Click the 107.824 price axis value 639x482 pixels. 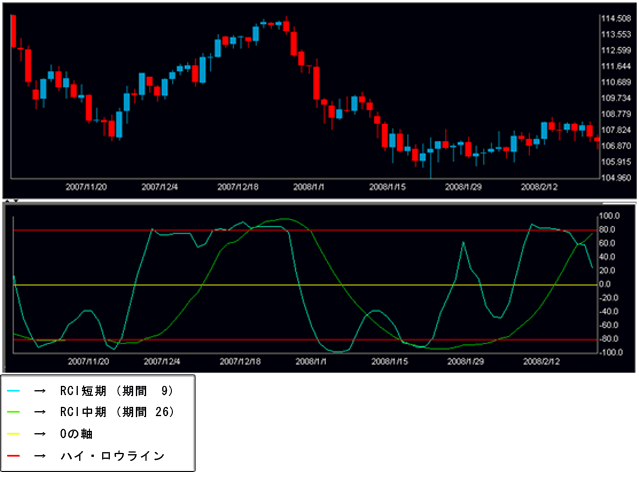[x=616, y=130]
